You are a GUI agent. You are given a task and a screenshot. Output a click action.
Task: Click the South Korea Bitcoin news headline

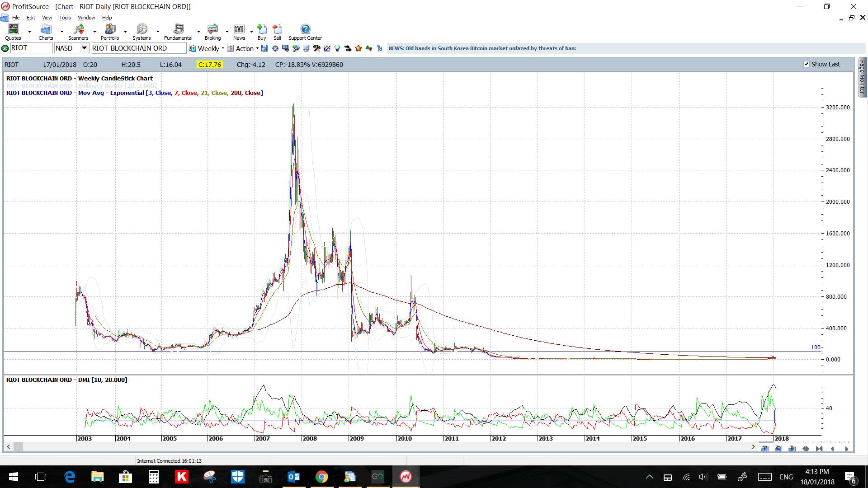(x=482, y=48)
